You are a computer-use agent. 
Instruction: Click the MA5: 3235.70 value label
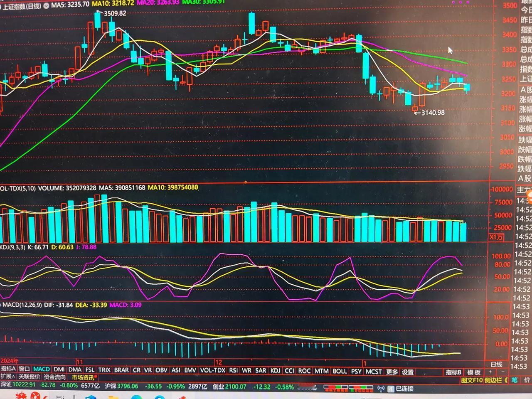(70, 5)
